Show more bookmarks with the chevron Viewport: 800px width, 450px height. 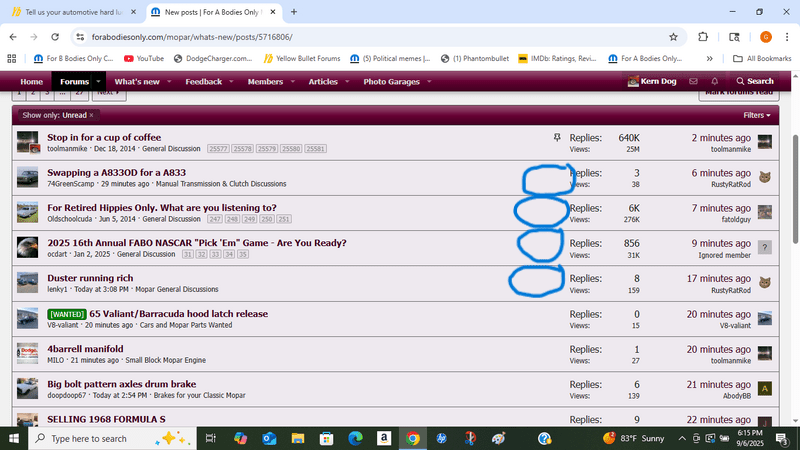tap(709, 59)
